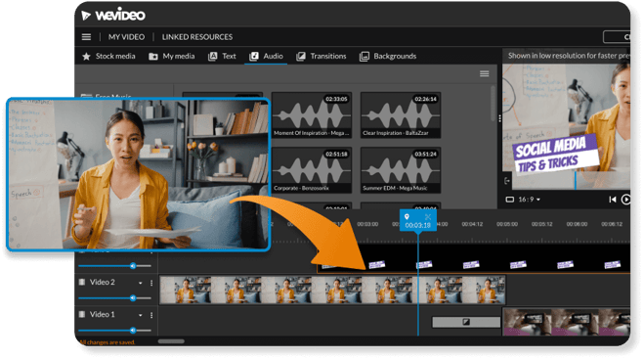Expand the Video 2 track dropdown arrow
The width and height of the screenshot is (644, 359).
click(141, 284)
